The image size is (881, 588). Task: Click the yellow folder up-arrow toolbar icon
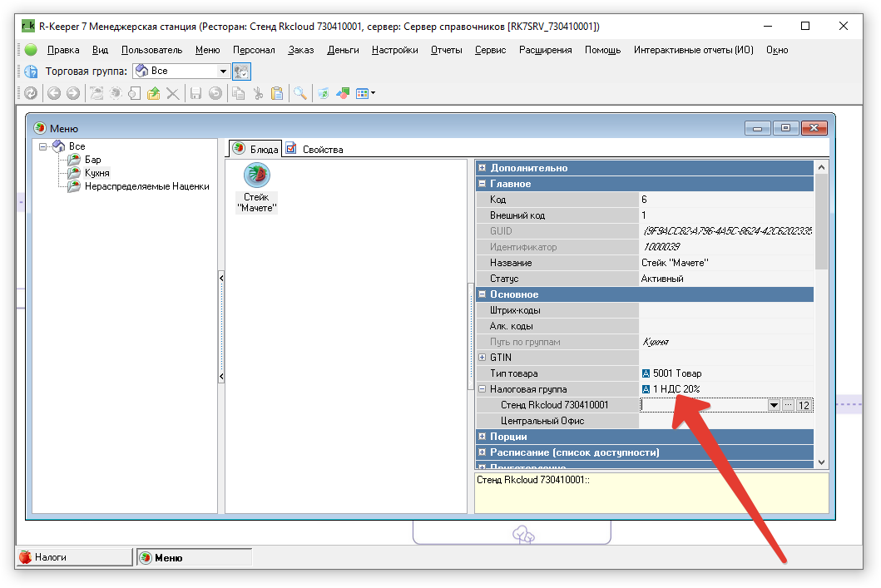[154, 93]
